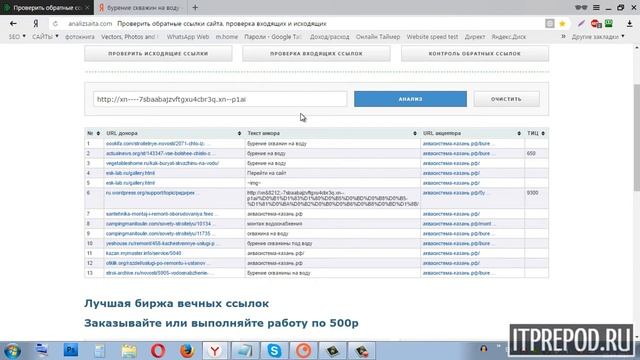Click the page vertical scrollbar thumb

pos(636,137)
